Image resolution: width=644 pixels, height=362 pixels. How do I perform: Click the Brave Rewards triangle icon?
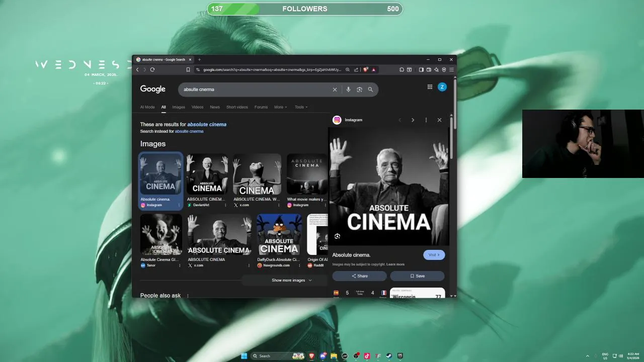(x=374, y=70)
